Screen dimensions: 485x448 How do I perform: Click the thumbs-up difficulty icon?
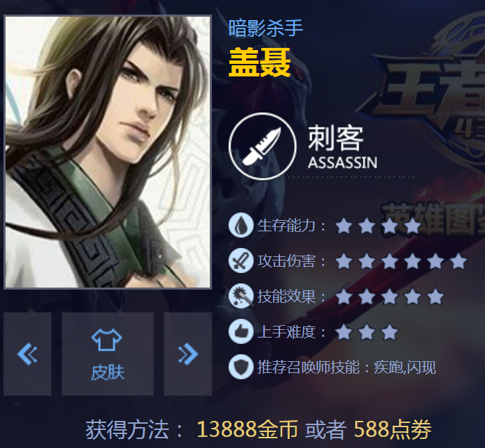pos(241,331)
